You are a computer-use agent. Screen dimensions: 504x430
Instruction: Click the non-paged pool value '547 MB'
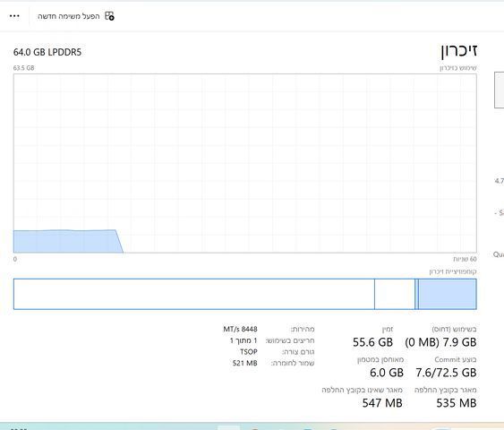click(x=382, y=402)
